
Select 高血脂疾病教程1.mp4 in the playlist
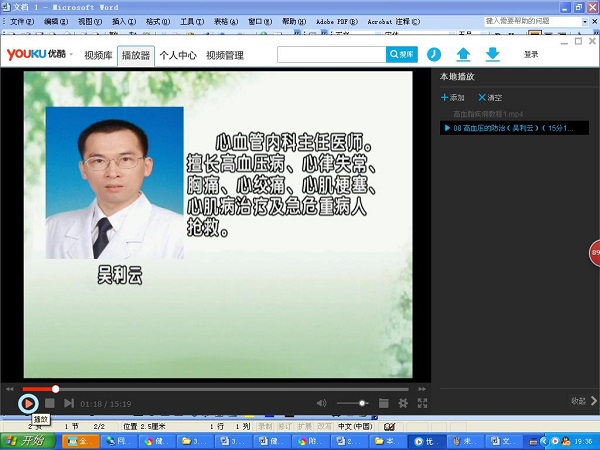(488, 114)
